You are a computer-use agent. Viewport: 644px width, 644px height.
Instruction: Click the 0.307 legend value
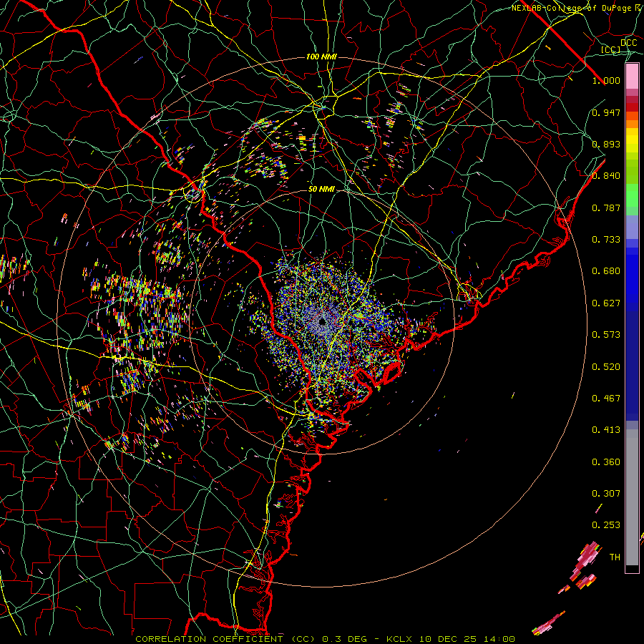click(606, 494)
